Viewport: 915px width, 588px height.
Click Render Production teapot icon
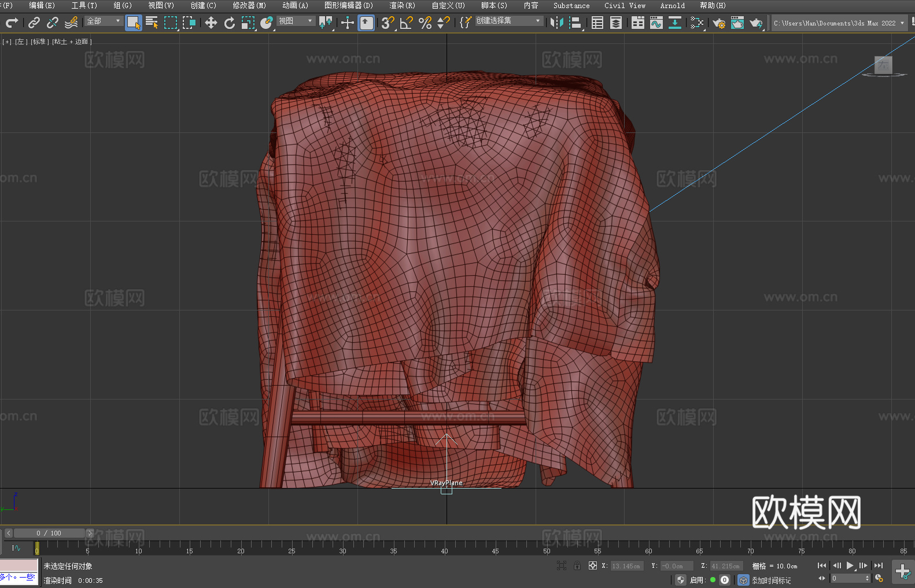pyautogui.click(x=755, y=23)
